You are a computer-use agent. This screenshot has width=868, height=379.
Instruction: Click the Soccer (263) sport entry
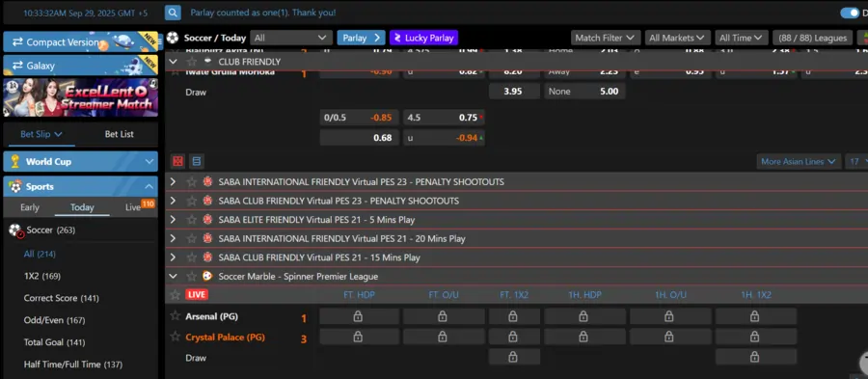tap(50, 230)
